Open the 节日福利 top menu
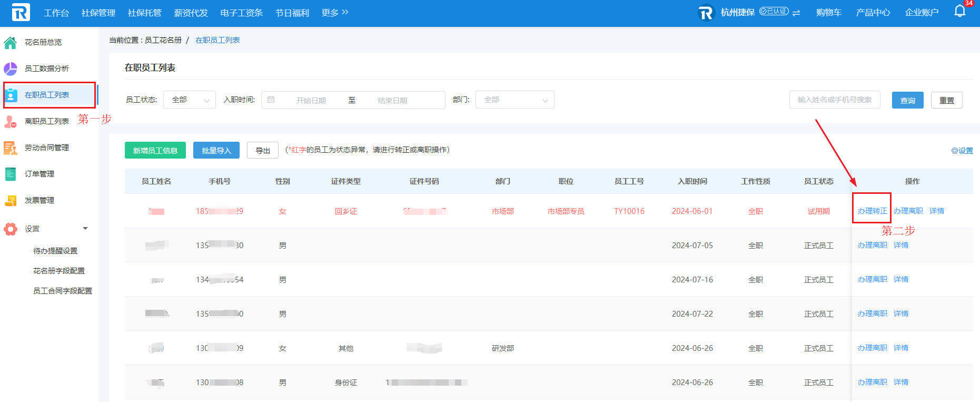This screenshot has height=402, width=980. click(292, 13)
